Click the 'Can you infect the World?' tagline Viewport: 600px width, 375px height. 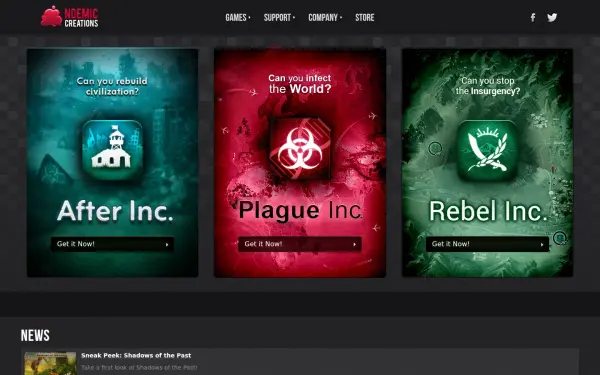coord(300,83)
